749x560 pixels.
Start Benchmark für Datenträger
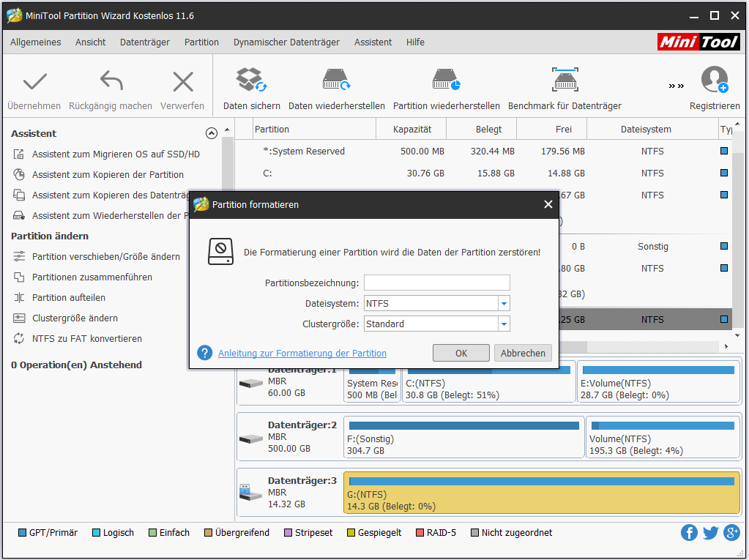(x=564, y=81)
